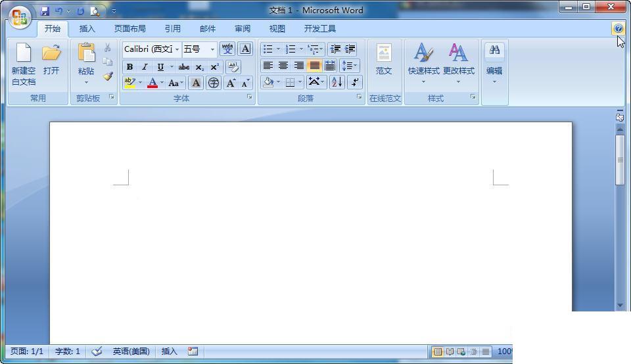This screenshot has width=631, height=364.
Task: Select justify alignment
Action: (x=314, y=66)
